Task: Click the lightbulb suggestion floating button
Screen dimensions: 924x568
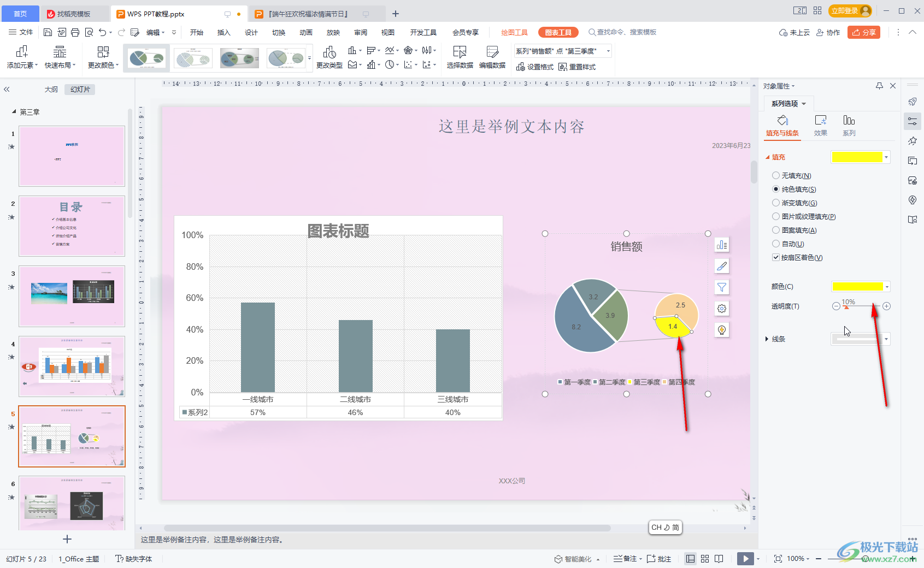Action: 722,330
